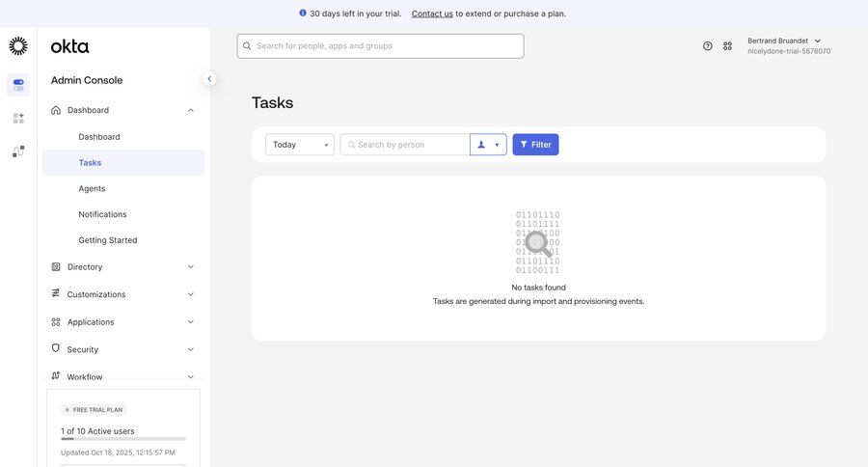Click the info icon in trial banner

[303, 14]
